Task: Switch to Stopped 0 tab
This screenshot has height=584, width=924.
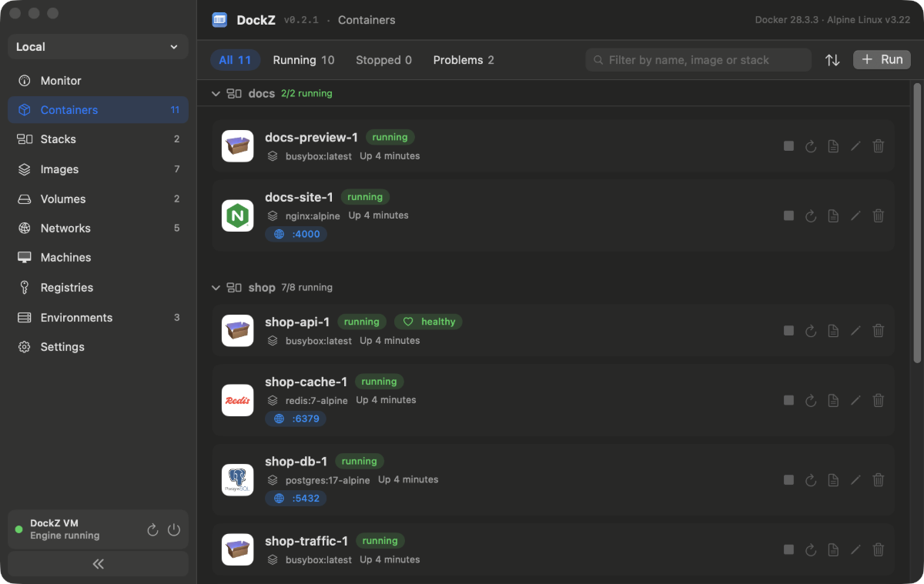Action: 383,60
